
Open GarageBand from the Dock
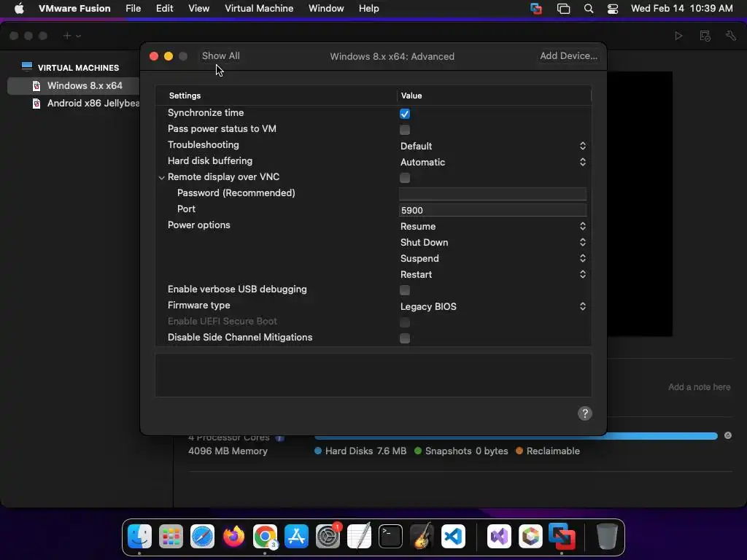(x=422, y=536)
